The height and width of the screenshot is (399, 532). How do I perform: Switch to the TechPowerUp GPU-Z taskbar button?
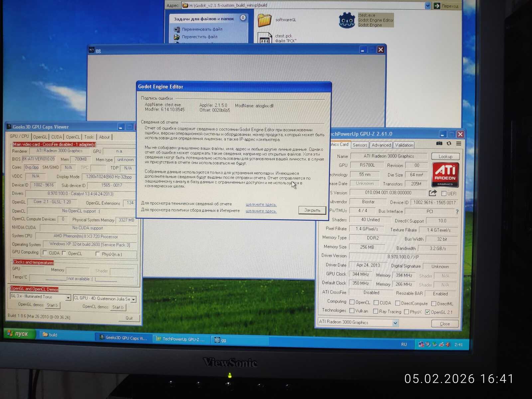click(181, 339)
